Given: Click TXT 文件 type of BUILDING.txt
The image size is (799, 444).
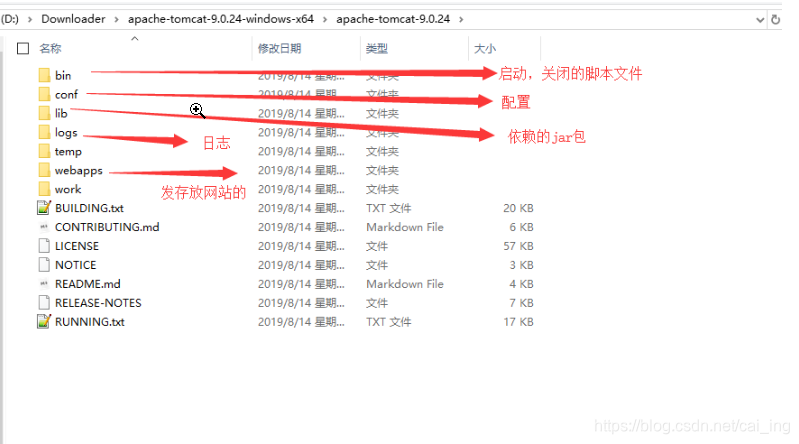Looking at the screenshot, I should 388,208.
